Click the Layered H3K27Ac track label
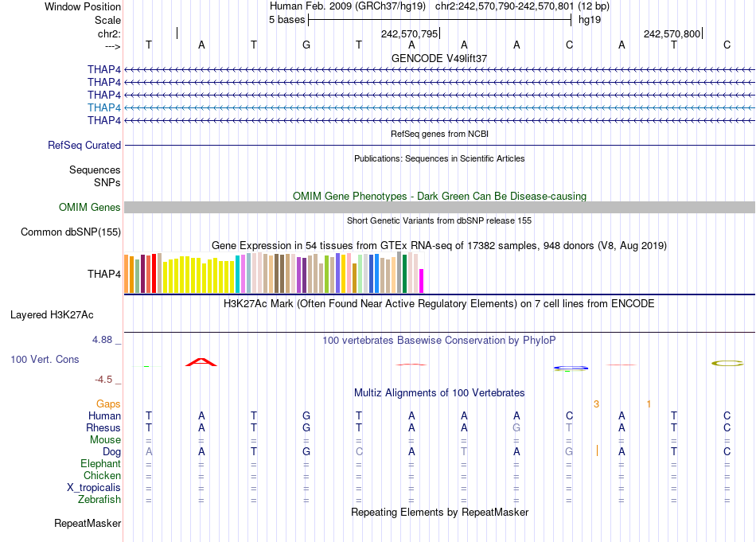The height and width of the screenshot is (542, 756). (x=52, y=315)
